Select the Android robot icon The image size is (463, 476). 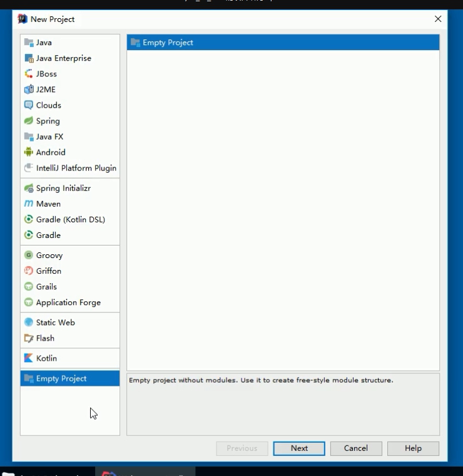tap(29, 152)
